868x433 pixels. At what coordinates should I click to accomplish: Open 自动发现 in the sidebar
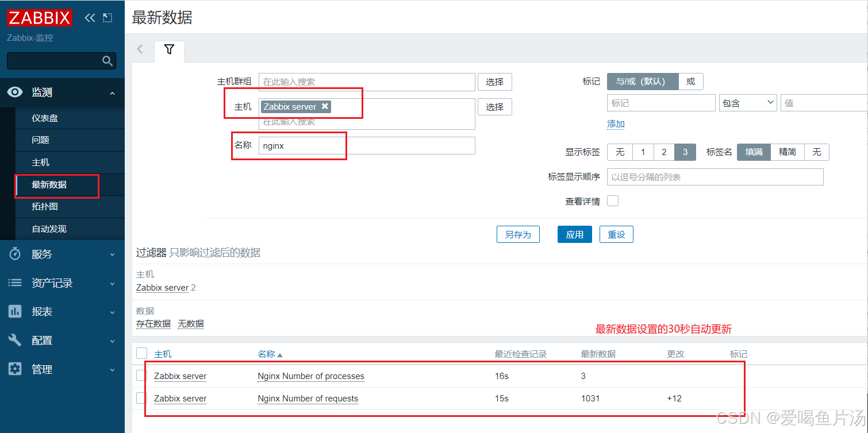(x=49, y=229)
